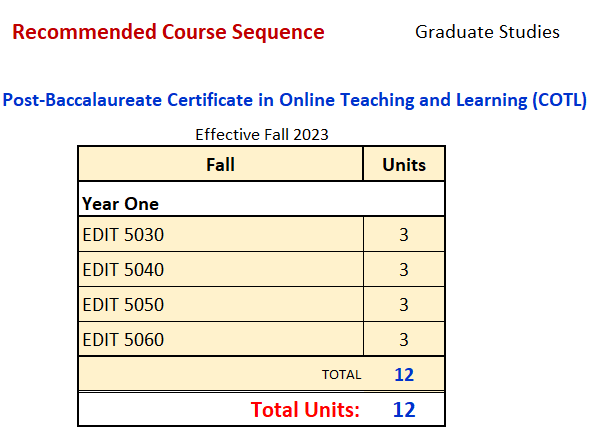Select the 12 beside Total Units
The width and height of the screenshot is (609, 448).
tap(404, 409)
